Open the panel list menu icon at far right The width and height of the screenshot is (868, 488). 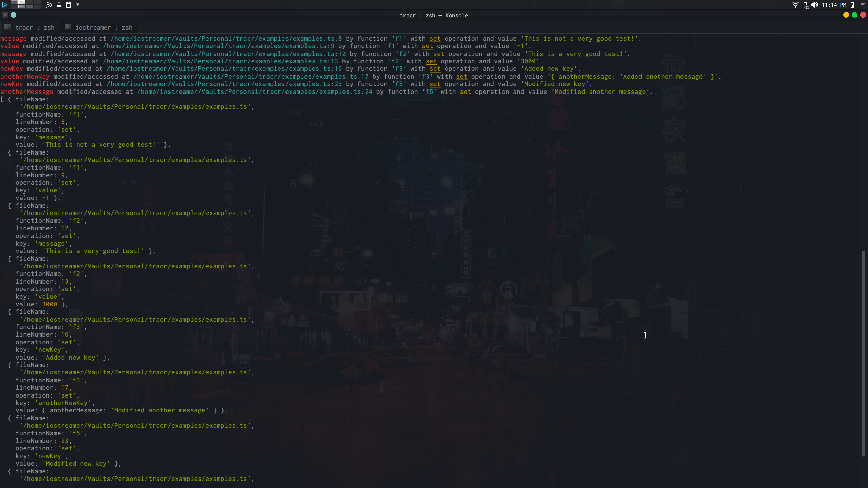pyautogui.click(x=862, y=5)
